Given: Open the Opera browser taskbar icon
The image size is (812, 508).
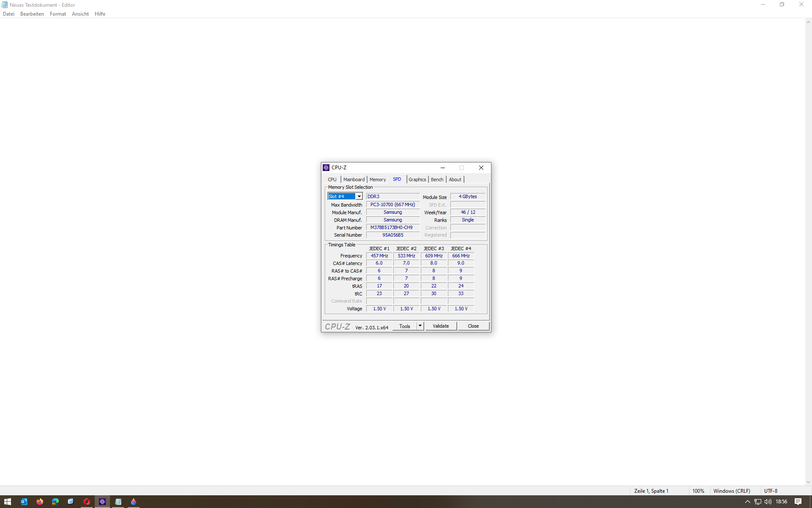Looking at the screenshot, I should (87, 502).
